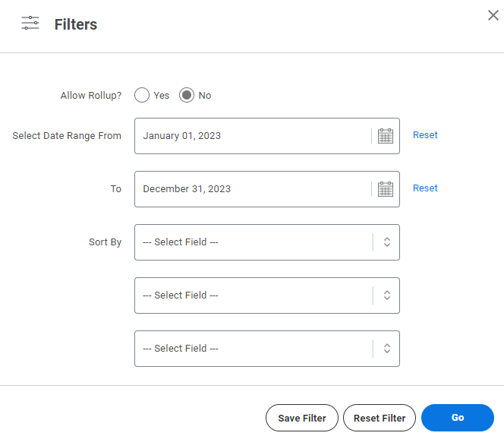Viewport: 504px width, 436px height.
Task: Expand the first Sort By Select Field dropdown
Action: click(x=267, y=242)
